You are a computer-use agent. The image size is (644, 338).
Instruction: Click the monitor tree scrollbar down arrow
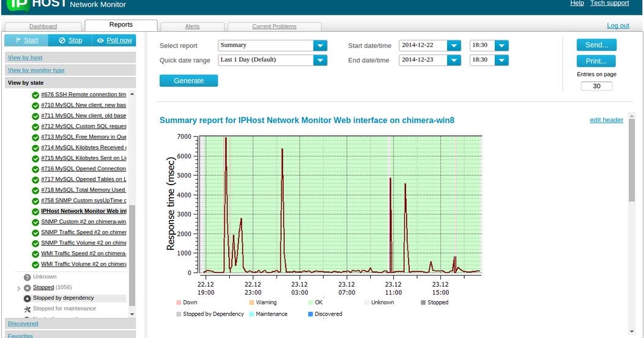pyautogui.click(x=132, y=314)
